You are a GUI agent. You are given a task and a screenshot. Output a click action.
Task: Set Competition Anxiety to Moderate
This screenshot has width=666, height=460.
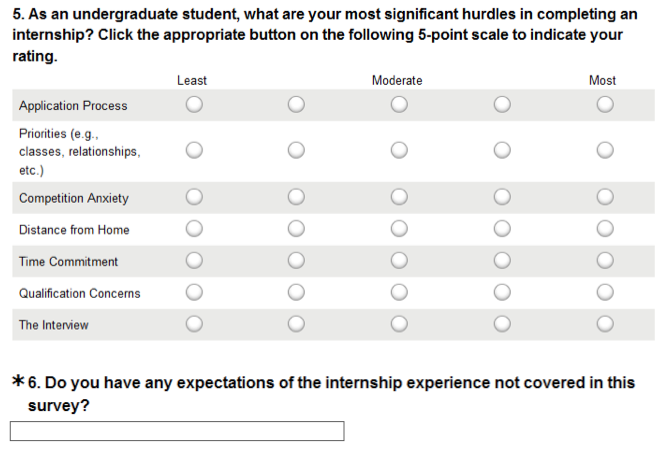(399, 197)
